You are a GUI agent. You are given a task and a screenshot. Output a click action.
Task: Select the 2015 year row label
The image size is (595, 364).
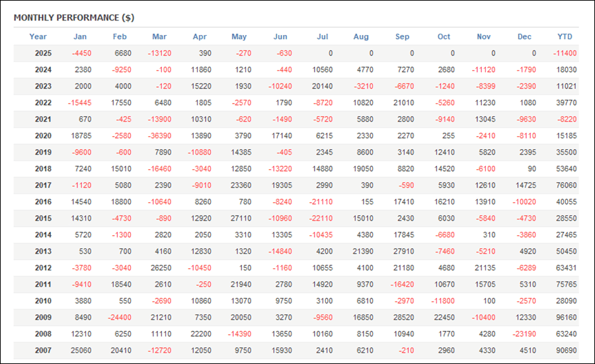43,218
